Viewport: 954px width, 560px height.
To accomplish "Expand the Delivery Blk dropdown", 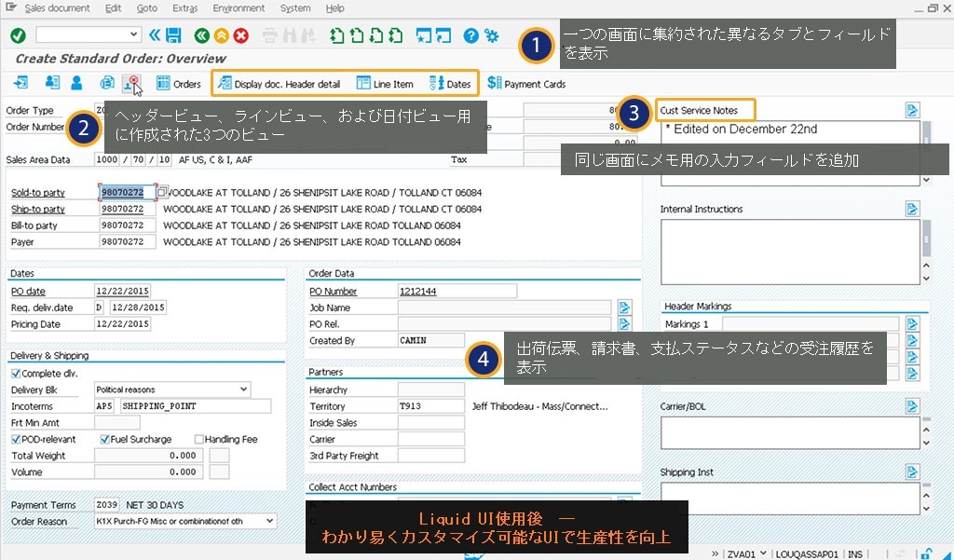I will [243, 389].
